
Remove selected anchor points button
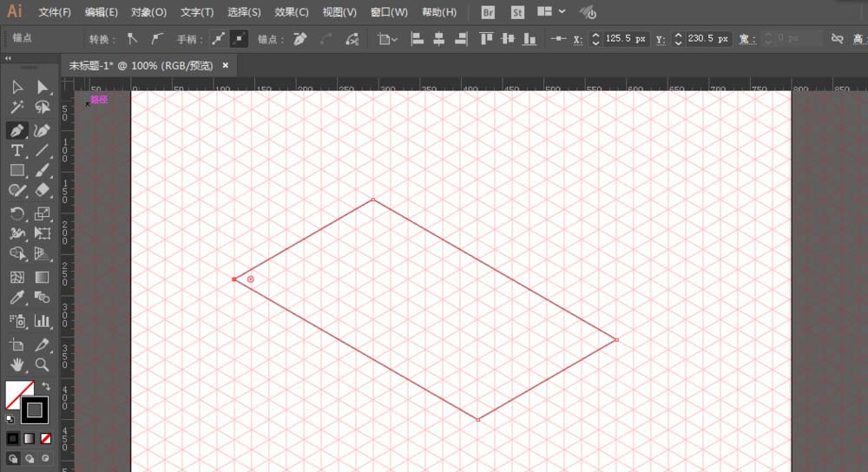pos(300,39)
